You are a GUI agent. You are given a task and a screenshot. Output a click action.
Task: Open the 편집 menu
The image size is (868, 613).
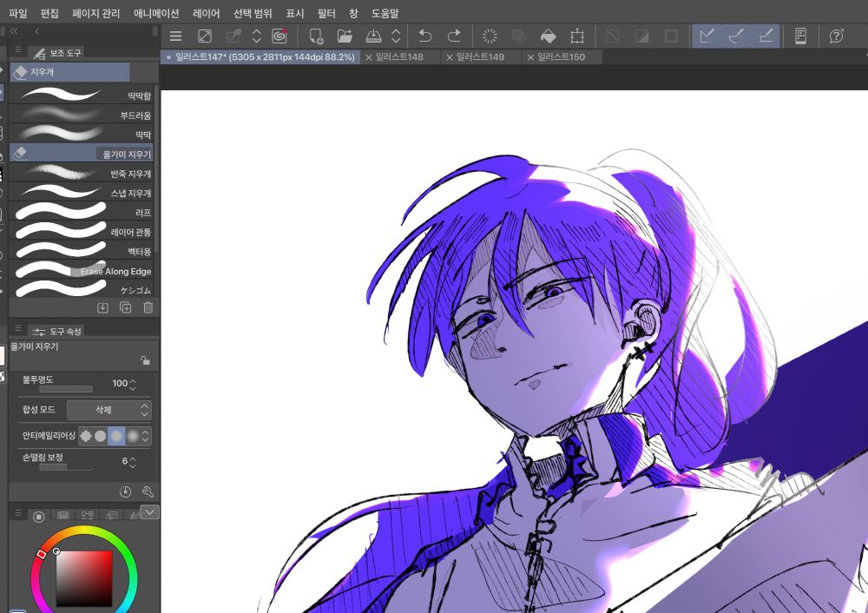49,13
